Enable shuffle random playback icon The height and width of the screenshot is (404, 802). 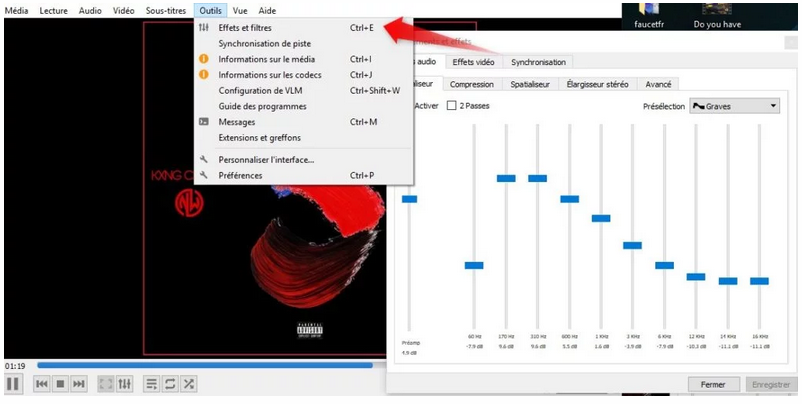[189, 383]
